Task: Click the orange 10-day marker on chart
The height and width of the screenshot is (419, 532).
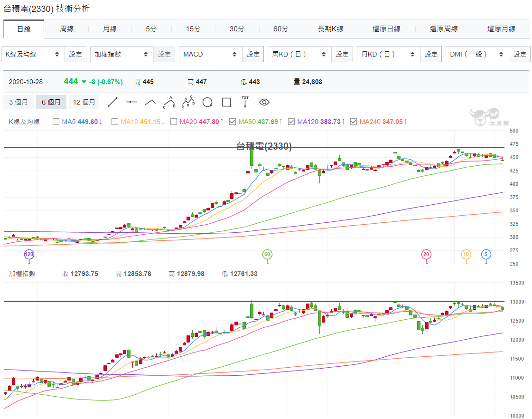Action: [466, 254]
